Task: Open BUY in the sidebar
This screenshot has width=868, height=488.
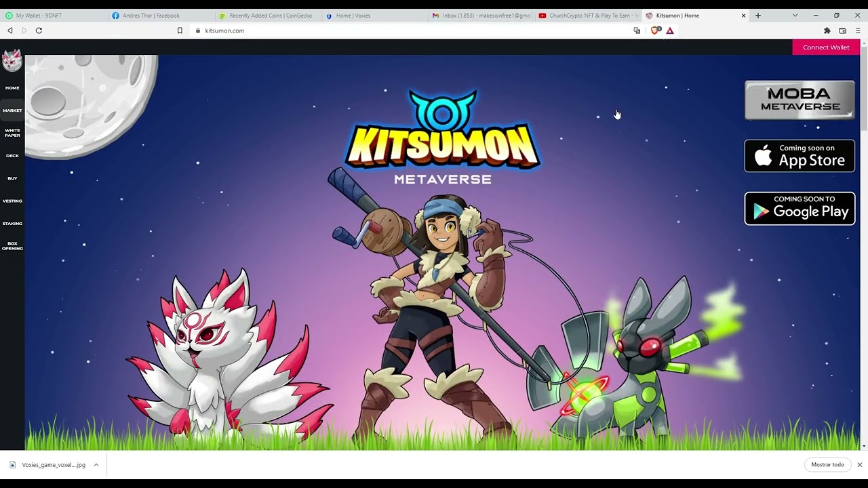Action: pos(12,178)
